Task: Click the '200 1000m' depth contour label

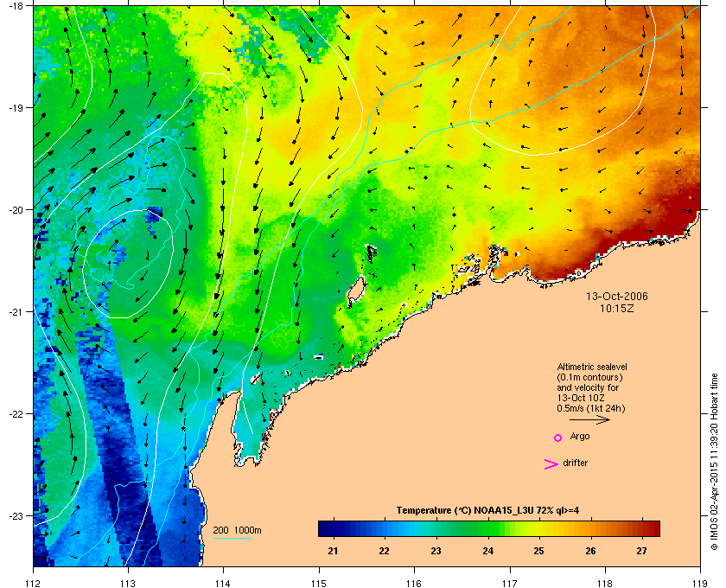Action: (237, 531)
